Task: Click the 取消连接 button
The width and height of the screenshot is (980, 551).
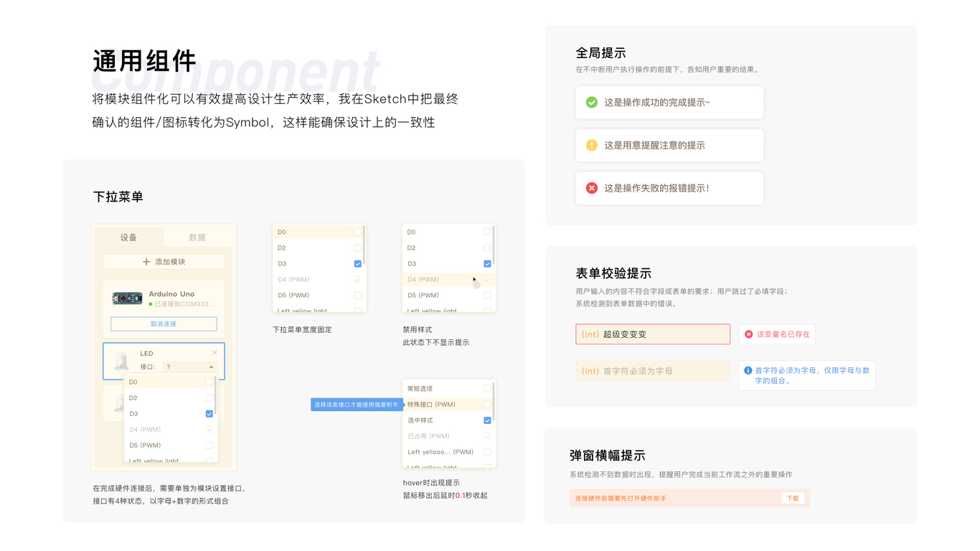Action: 164,324
